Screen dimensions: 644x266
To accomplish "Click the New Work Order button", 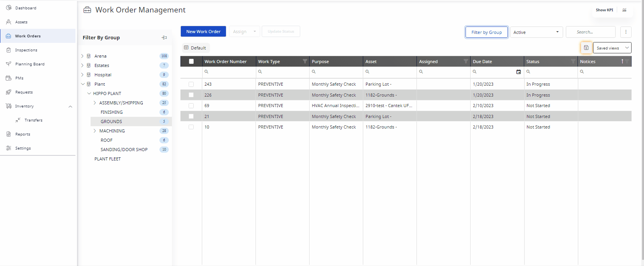I will click(x=203, y=32).
